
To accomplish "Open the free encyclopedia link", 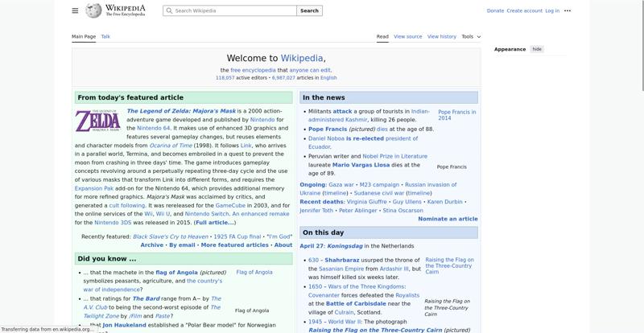I will pos(253,70).
